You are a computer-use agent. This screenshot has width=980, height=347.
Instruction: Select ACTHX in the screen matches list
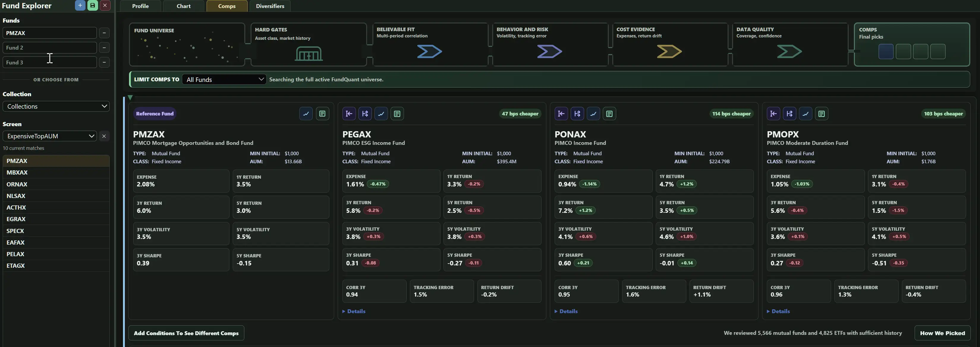coord(56,207)
